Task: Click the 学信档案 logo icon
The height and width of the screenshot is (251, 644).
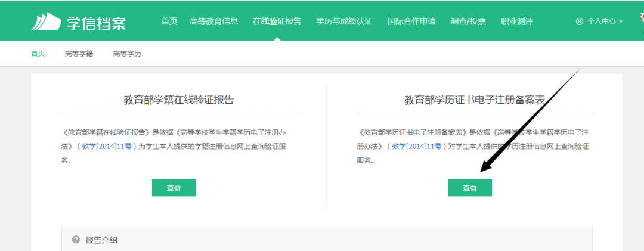Action: (46, 22)
